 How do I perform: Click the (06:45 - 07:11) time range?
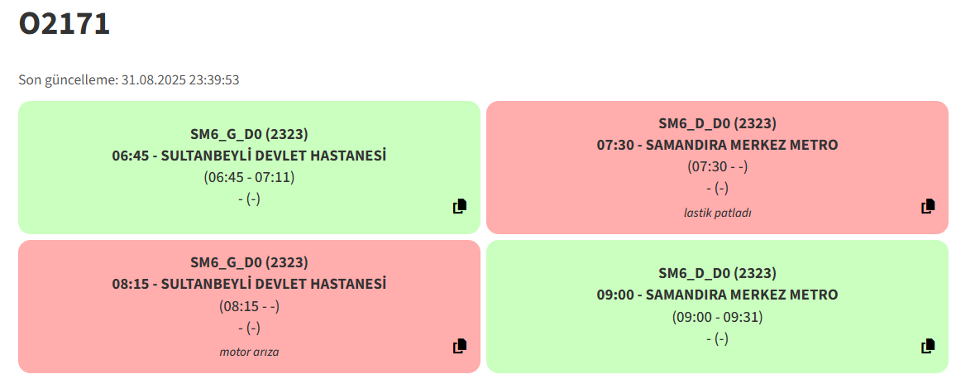coord(250,177)
